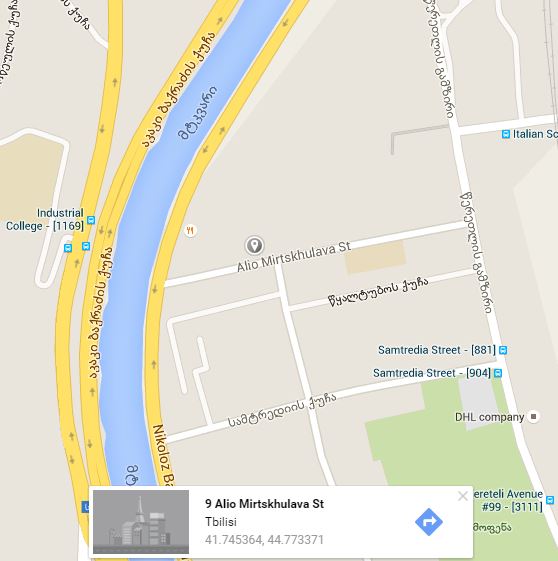
Task: Select the Industrial College bus stop icon
Action: pos(91,220)
